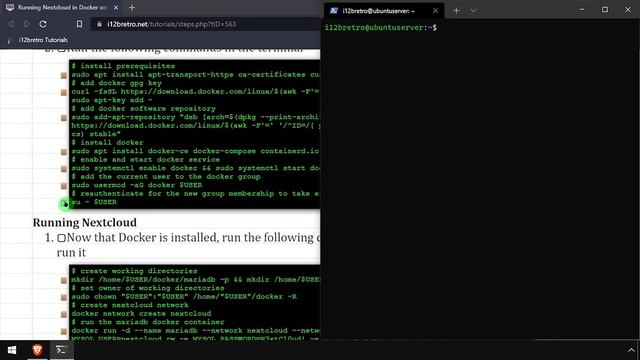Image resolution: width=640 pixels, height=360 pixels.
Task: Open the terminal from the taskbar
Action: click(x=61, y=350)
